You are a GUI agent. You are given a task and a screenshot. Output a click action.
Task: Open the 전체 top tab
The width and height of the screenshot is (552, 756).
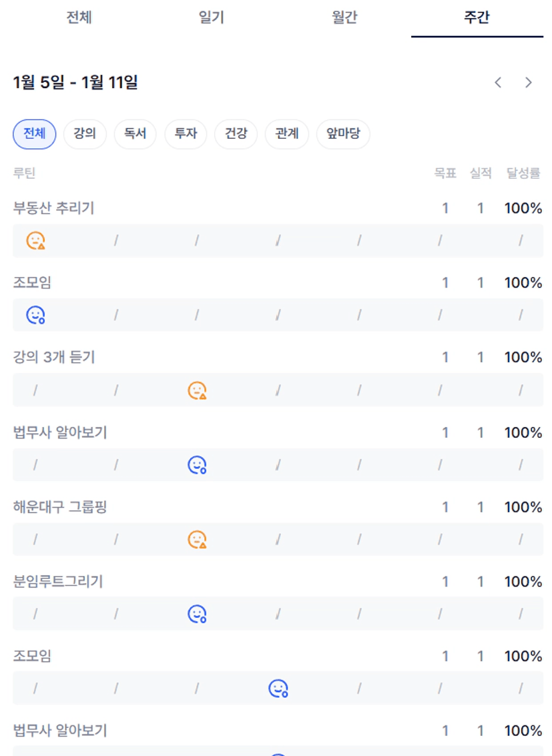[79, 18]
